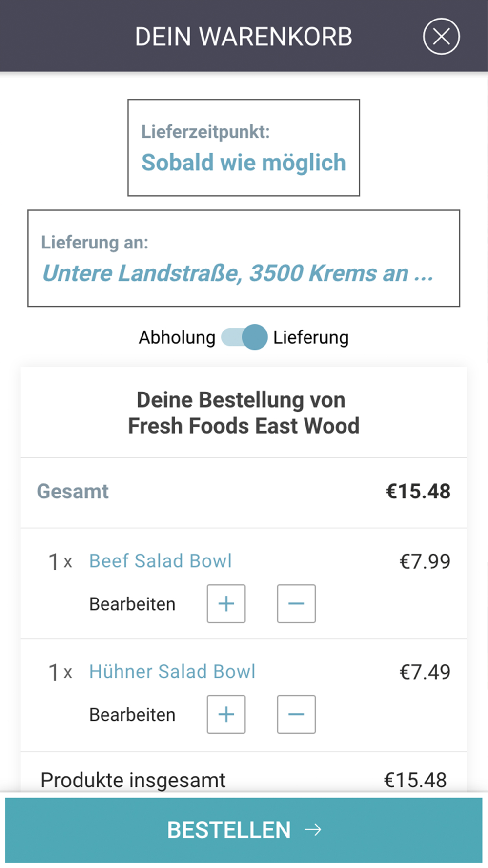Select the Abholung option label
Viewport: 488px width, 868px height.
click(177, 337)
